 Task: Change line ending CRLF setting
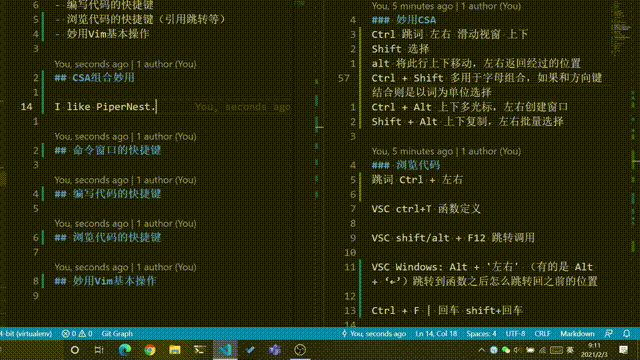[542, 333]
